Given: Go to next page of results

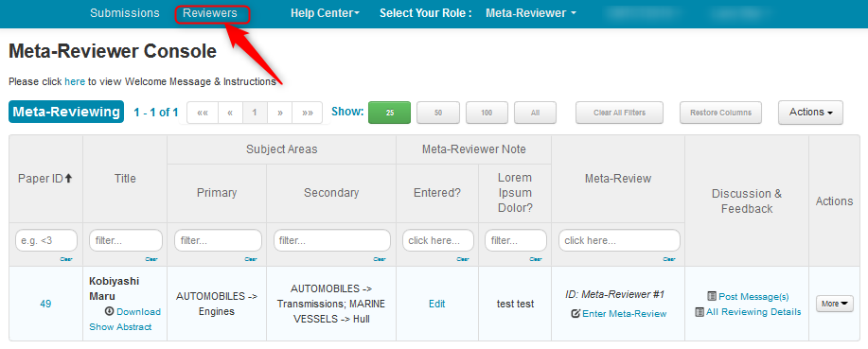Looking at the screenshot, I should (x=279, y=113).
